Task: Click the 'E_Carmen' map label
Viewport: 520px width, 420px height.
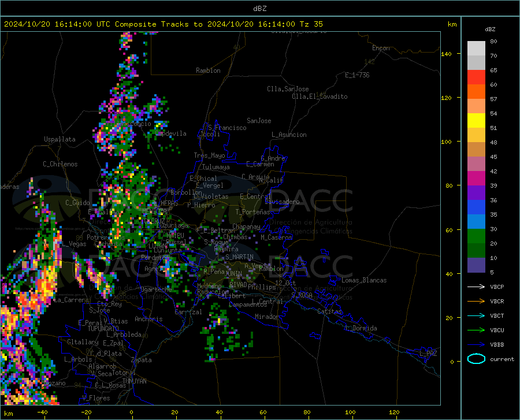Action: 260,164
